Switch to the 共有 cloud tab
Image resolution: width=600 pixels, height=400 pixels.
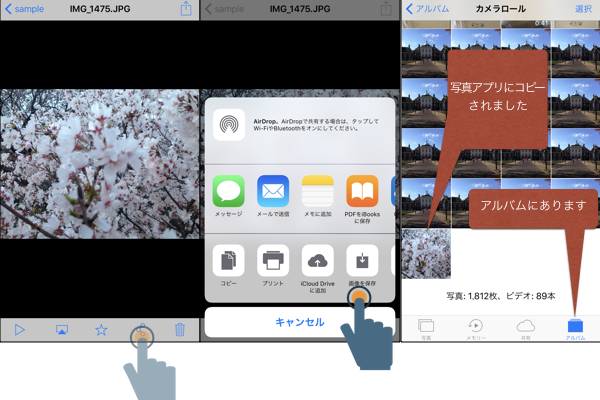point(526,330)
